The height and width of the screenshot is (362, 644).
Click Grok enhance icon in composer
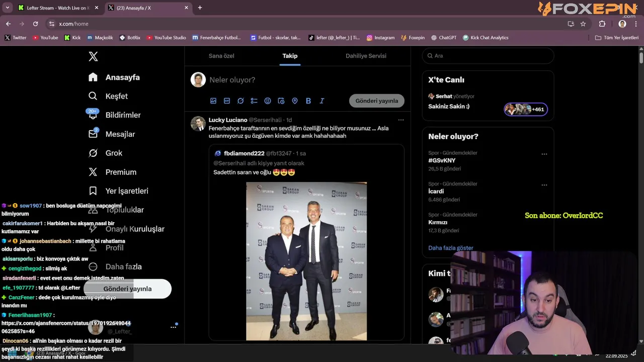(x=240, y=101)
